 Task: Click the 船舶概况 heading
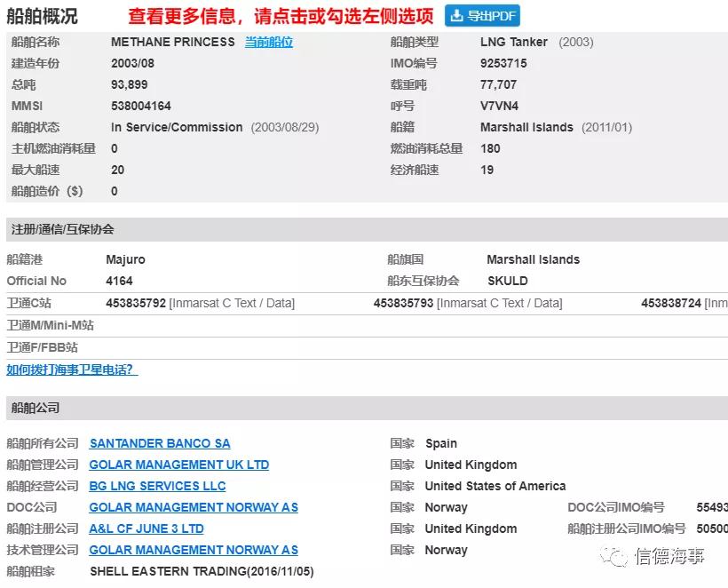[x=42, y=16]
